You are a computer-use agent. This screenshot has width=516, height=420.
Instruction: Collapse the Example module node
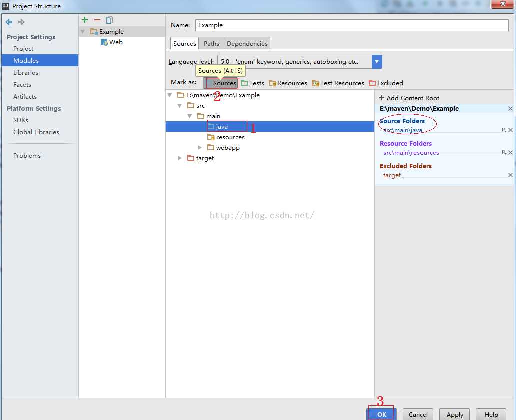pyautogui.click(x=83, y=32)
